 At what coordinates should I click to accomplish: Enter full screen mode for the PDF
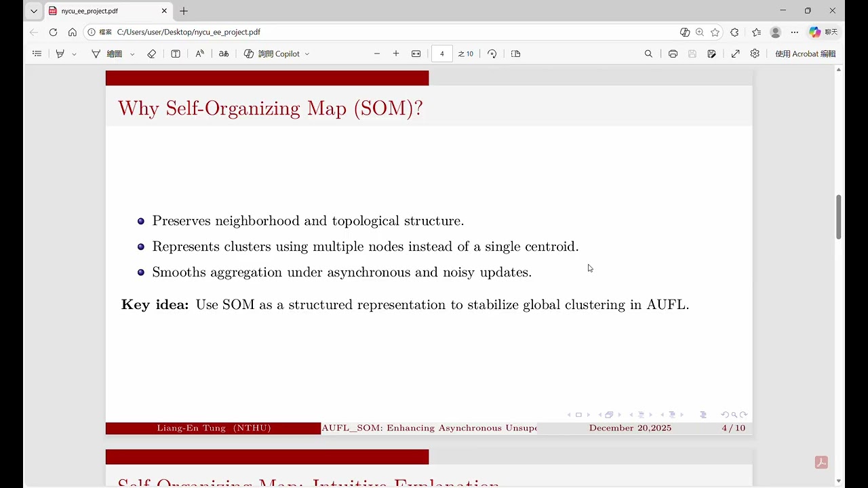point(735,54)
